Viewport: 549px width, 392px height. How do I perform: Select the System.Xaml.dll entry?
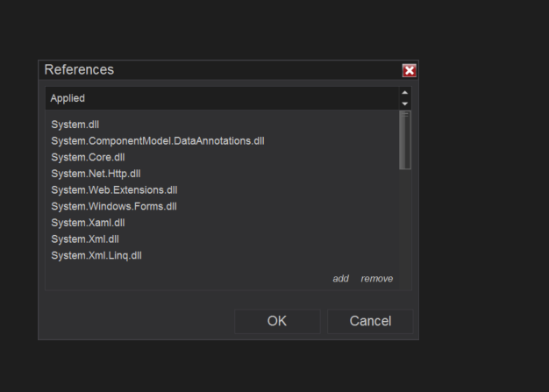88,223
